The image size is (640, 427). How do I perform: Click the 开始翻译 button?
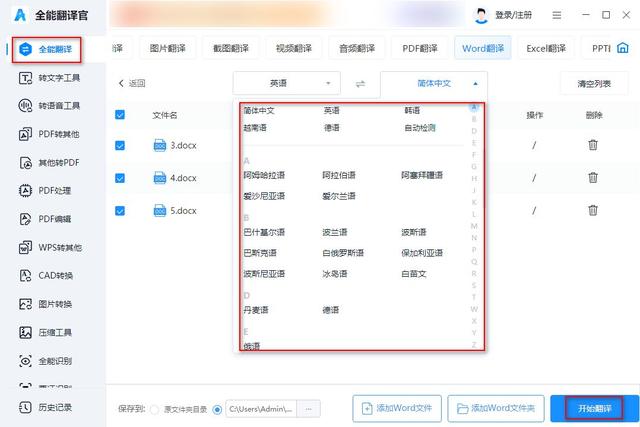[x=594, y=408]
